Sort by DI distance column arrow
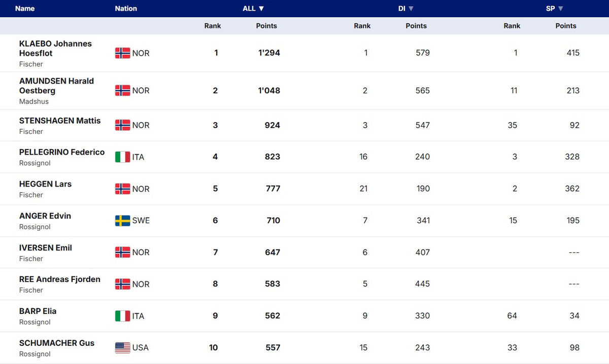The height and width of the screenshot is (364, 609). [411, 9]
